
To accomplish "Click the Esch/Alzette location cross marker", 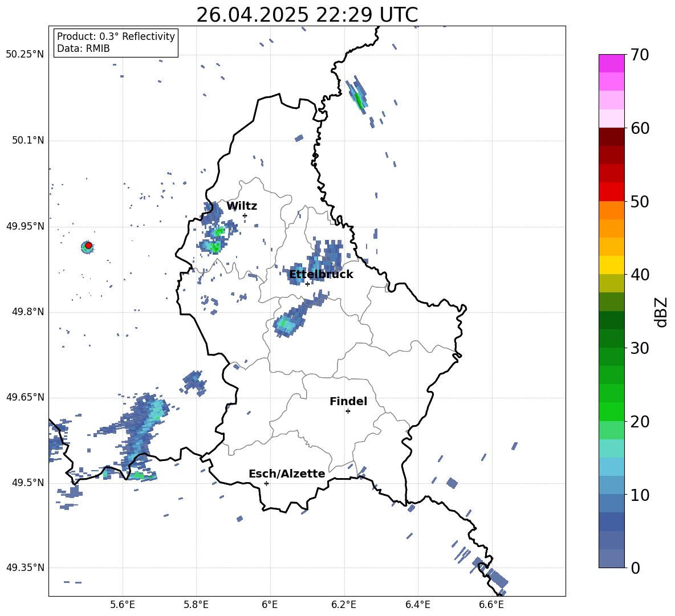I will click(266, 483).
